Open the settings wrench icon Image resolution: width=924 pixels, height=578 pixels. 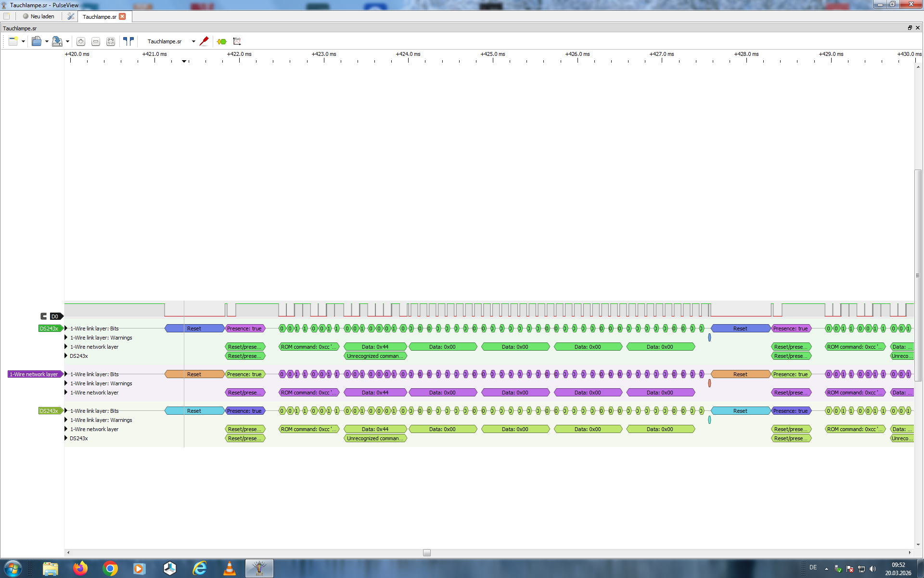pos(71,16)
